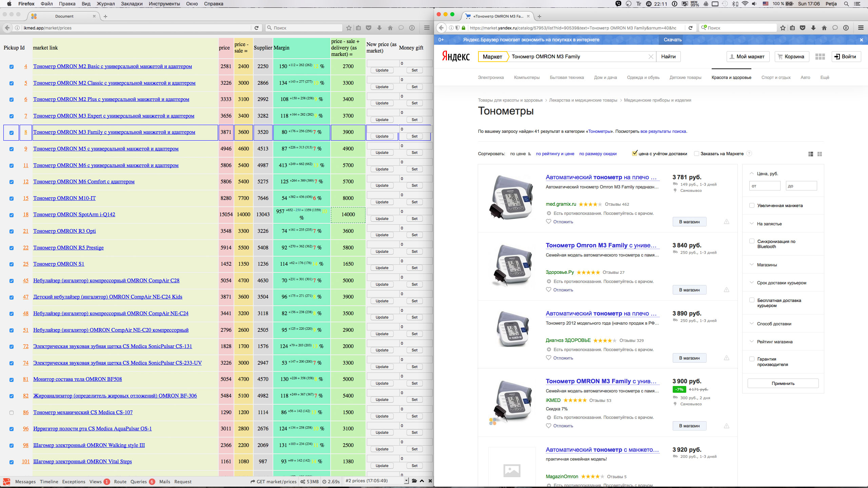Reload the ikmed prices page via reload icon

[257, 28]
